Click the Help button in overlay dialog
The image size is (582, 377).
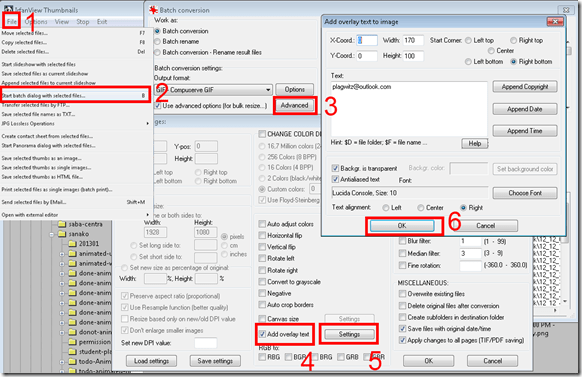pos(475,143)
